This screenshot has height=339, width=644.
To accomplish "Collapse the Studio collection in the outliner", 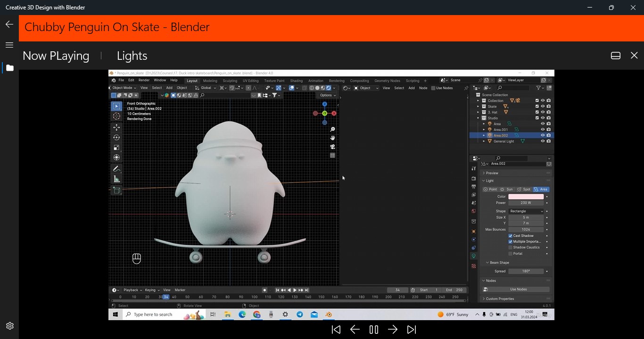I will click(x=478, y=118).
